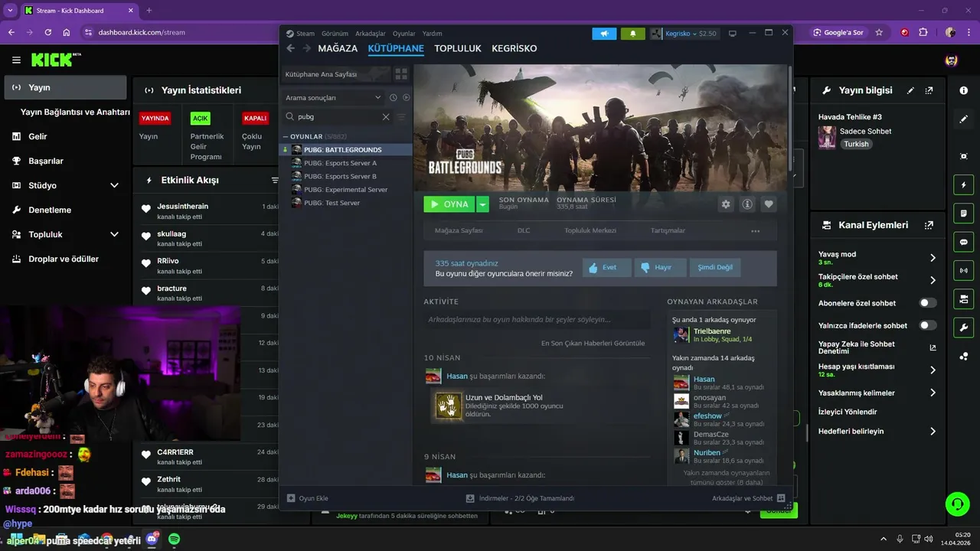Viewport: 980px width, 551px height.
Task: Expand Stüdyo menu in Kick sidebar
Action: [114, 185]
